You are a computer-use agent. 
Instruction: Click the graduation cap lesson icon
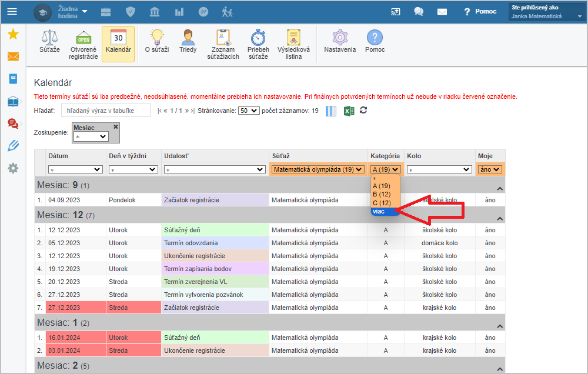click(x=42, y=12)
